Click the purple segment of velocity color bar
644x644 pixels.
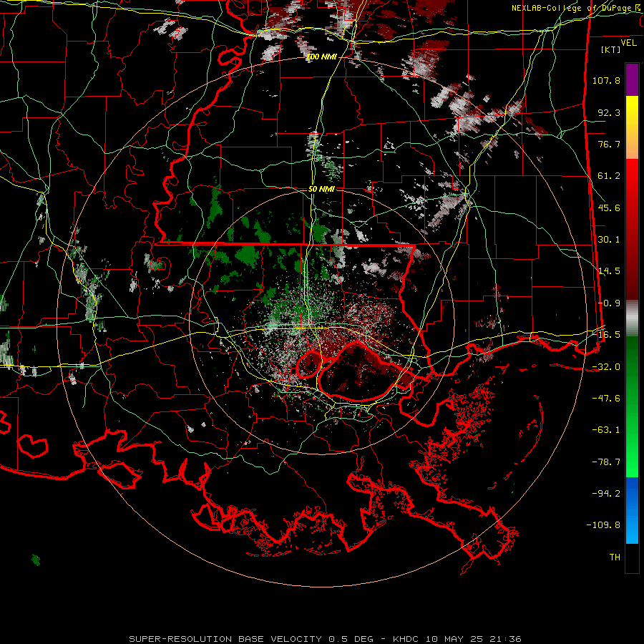coord(632,79)
